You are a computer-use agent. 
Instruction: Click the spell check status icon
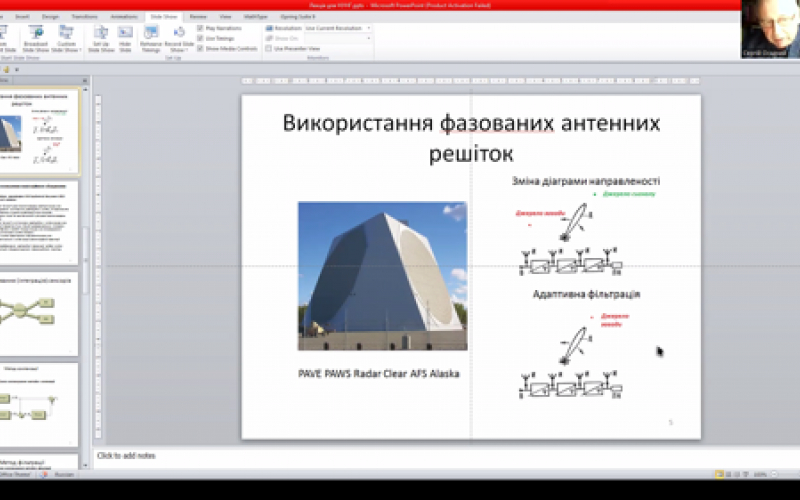point(43,474)
